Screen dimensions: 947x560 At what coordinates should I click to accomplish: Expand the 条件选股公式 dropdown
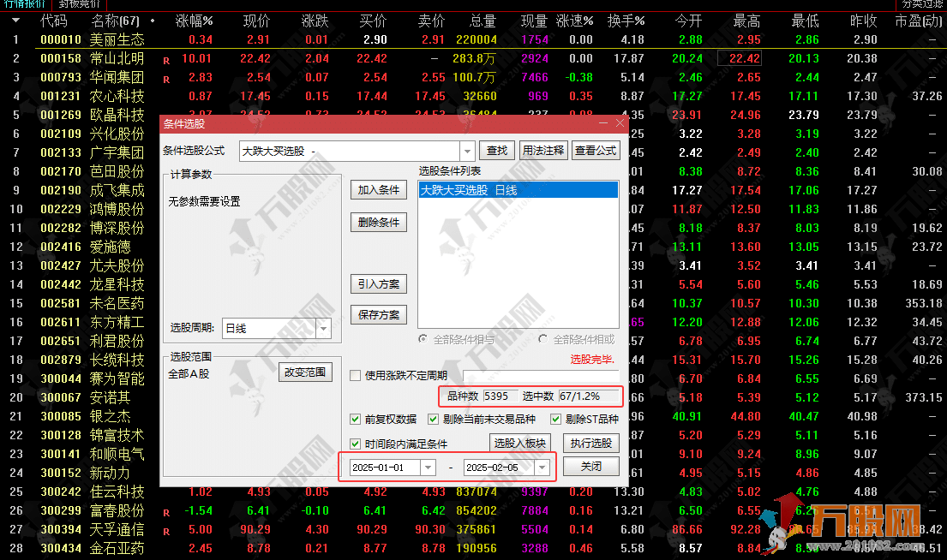(467, 151)
